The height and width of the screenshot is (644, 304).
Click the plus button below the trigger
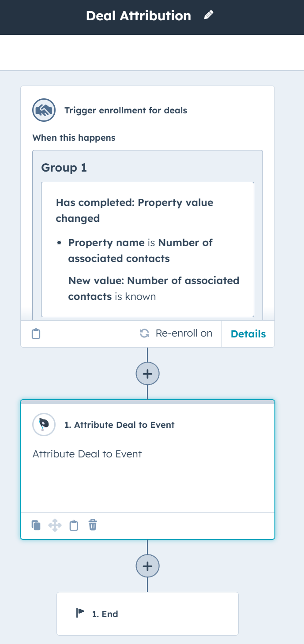(147, 373)
